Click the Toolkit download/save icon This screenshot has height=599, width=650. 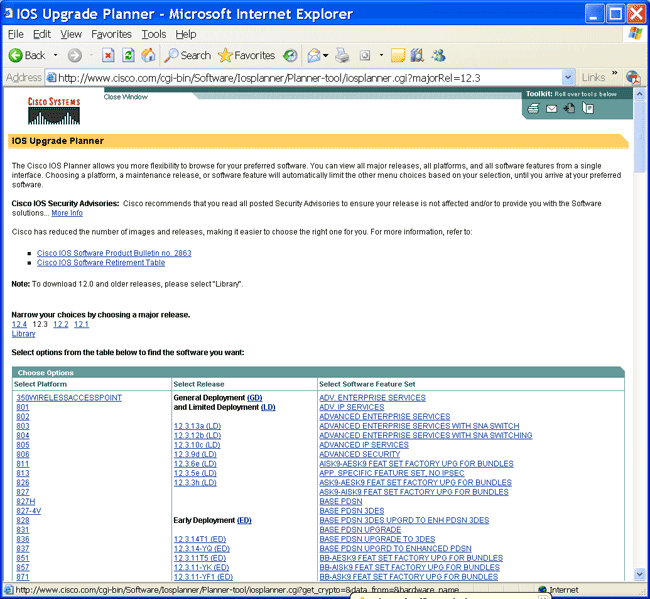point(569,108)
